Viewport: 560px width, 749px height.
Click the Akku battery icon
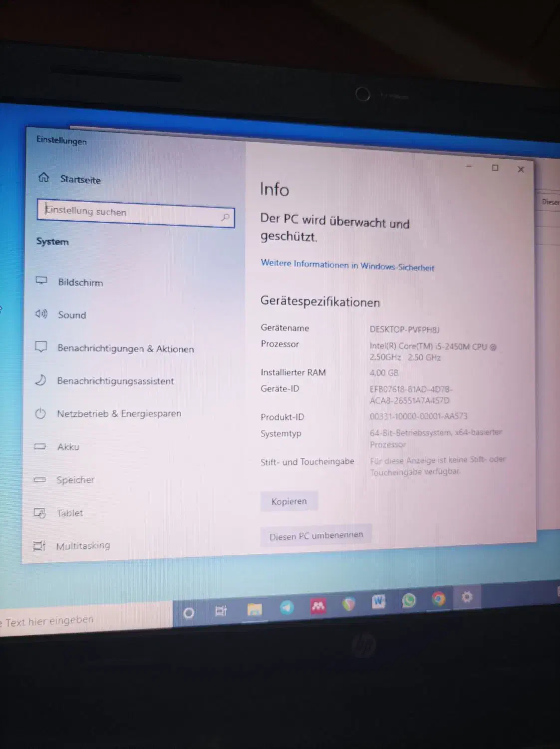click(x=40, y=446)
